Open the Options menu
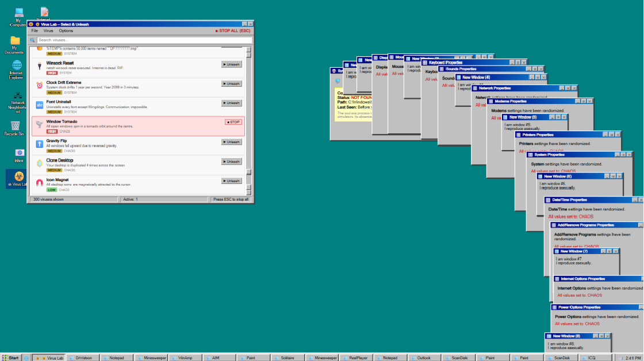644x361 pixels. click(66, 31)
